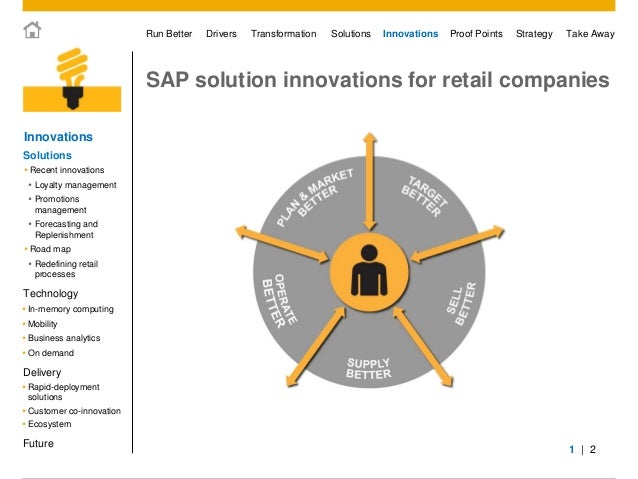Viewport: 638px width, 479px height.
Task: Click the slide title about SAP solution innovations
Action: point(378,79)
